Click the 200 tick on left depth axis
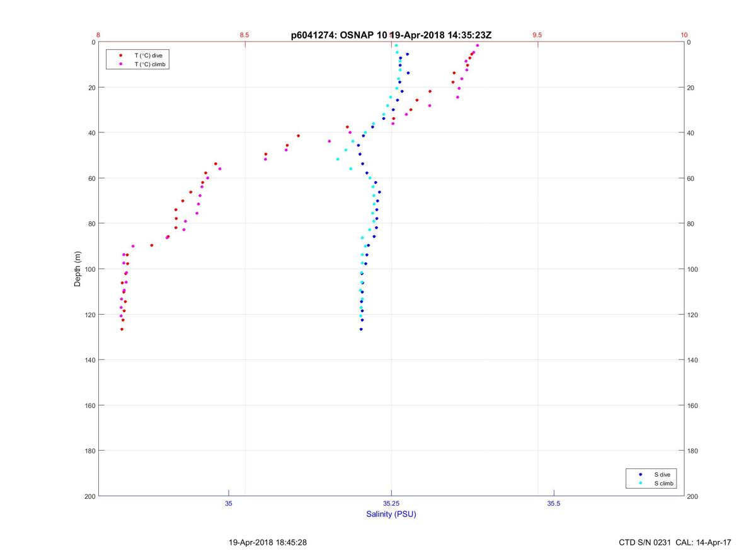This screenshot has height=558, width=756. [89, 496]
